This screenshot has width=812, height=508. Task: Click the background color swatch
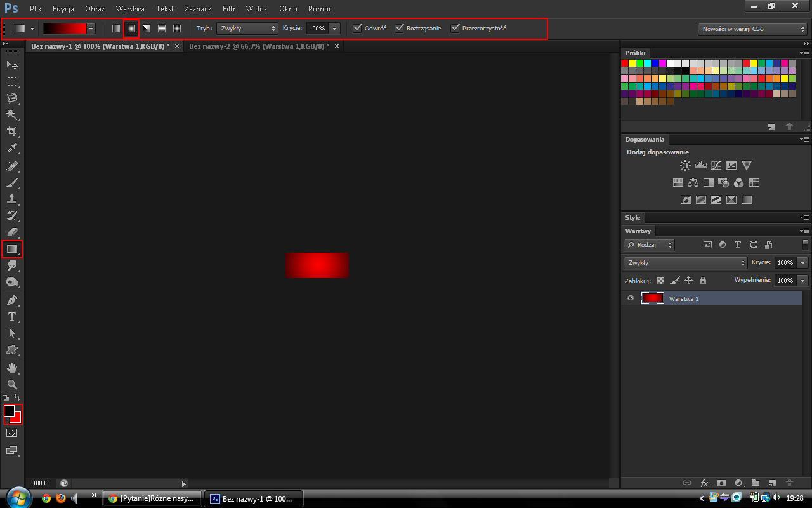(17, 418)
